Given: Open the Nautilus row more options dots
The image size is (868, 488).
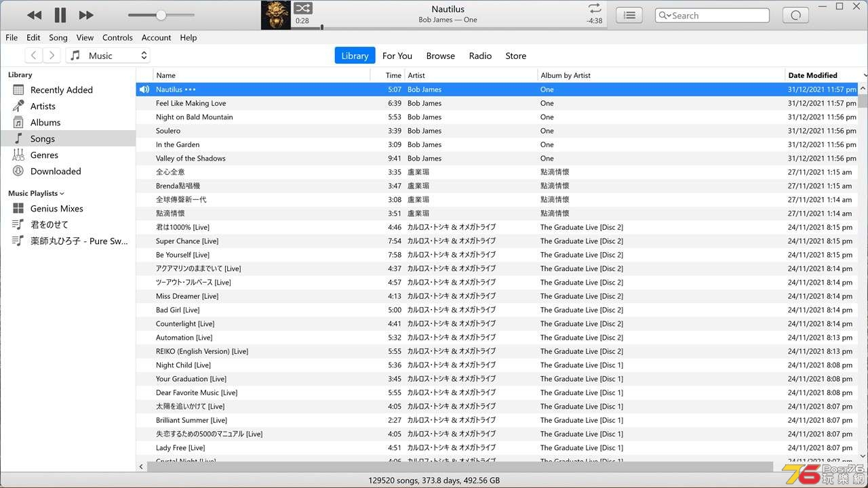Looking at the screenshot, I should (190, 89).
